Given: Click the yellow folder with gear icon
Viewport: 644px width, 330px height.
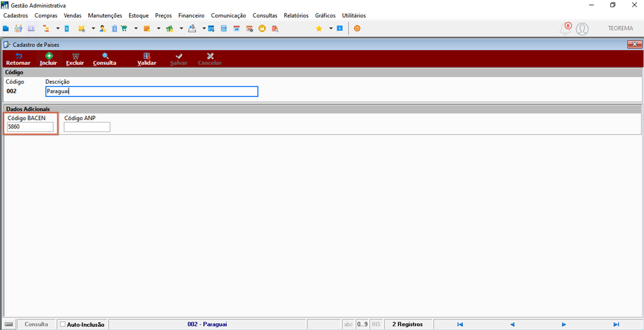Looking at the screenshot, I should (81, 29).
